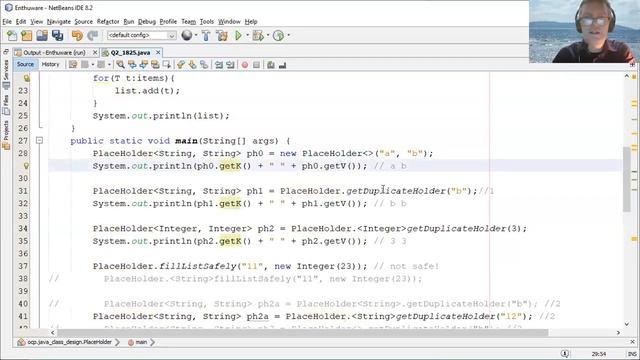Click the Find Next Occurrence icon
640x360 pixels.
coord(144,64)
